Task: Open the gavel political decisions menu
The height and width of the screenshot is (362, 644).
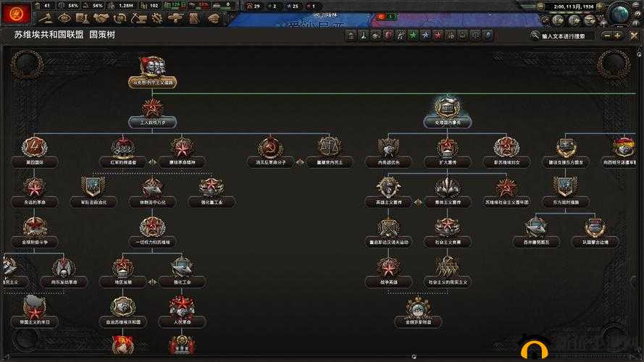Action: tap(46, 17)
